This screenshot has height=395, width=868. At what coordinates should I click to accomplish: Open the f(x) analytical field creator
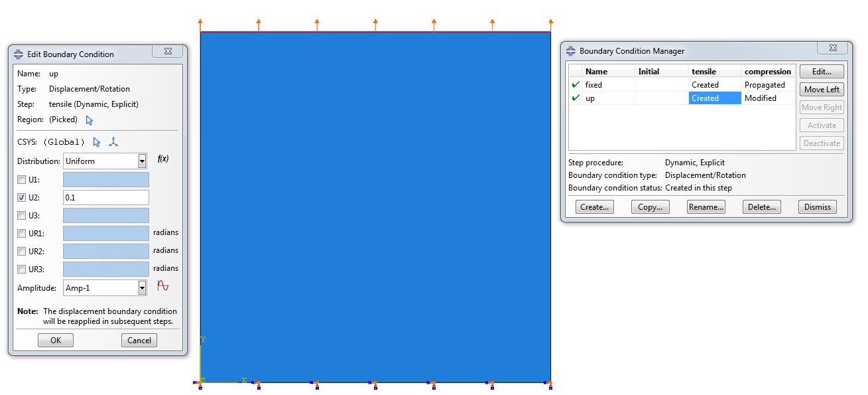tap(162, 159)
